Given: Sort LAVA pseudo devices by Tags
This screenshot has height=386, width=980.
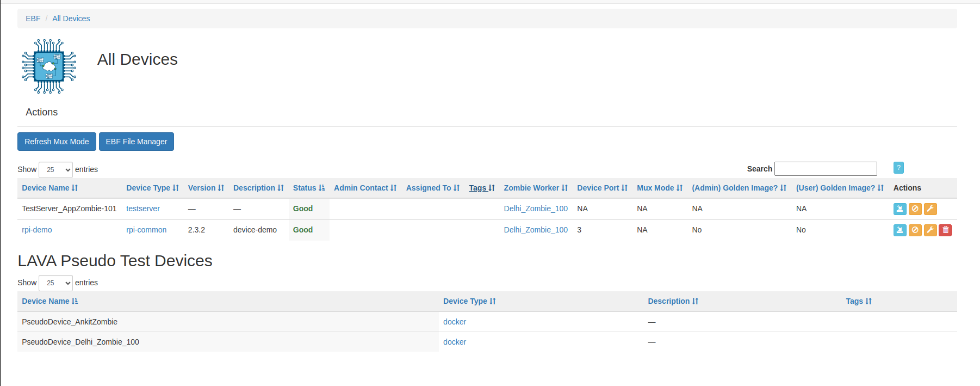Looking at the screenshot, I should [858, 301].
